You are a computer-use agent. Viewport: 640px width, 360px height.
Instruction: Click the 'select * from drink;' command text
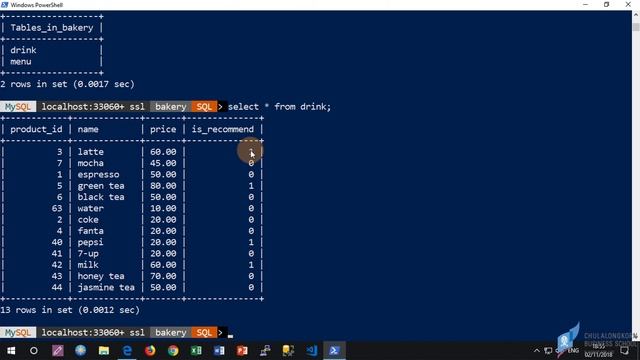click(280, 107)
